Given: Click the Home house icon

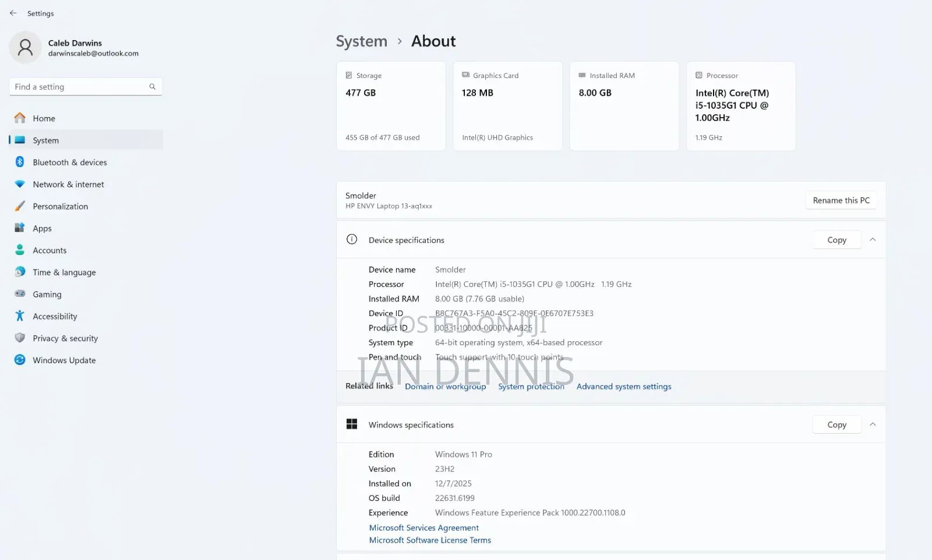Looking at the screenshot, I should click(x=20, y=118).
